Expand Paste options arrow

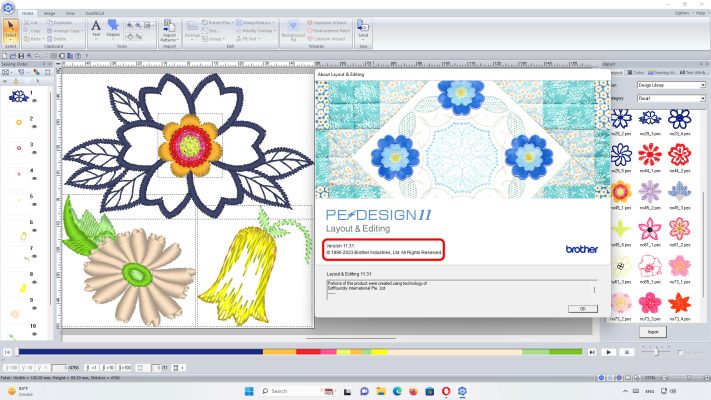(44, 39)
